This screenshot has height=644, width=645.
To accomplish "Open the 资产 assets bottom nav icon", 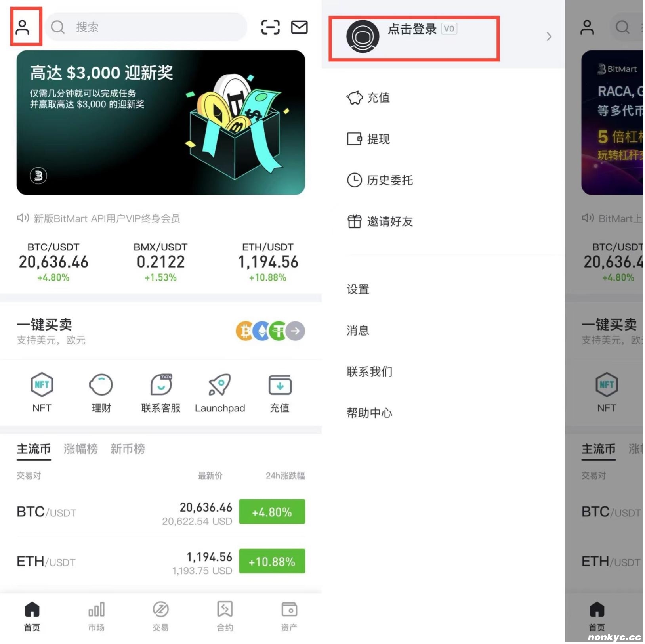I will [x=289, y=610].
